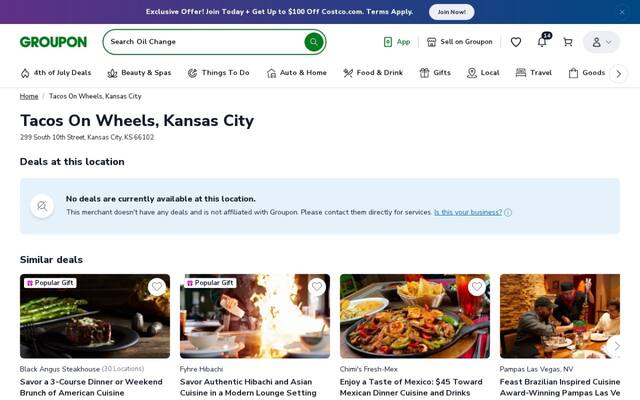The image size is (640, 400).
Task: Expand the user account dropdown
Action: (601, 42)
